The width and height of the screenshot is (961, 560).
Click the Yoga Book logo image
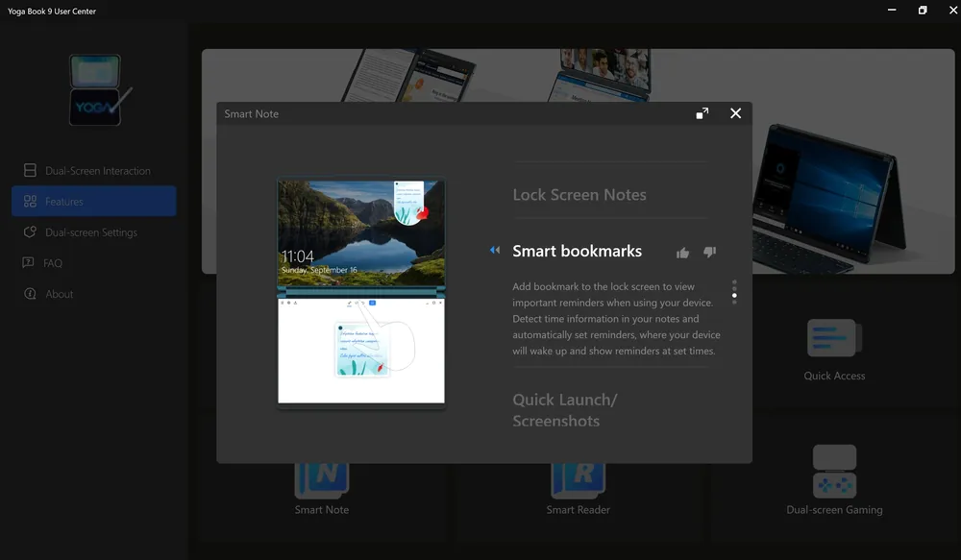(x=99, y=90)
